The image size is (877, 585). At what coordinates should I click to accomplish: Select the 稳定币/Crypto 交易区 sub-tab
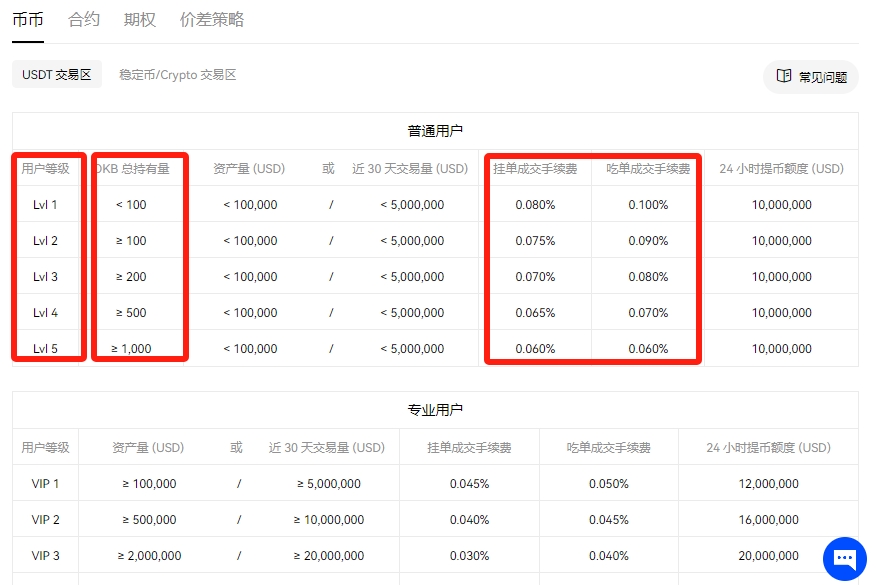(x=177, y=75)
